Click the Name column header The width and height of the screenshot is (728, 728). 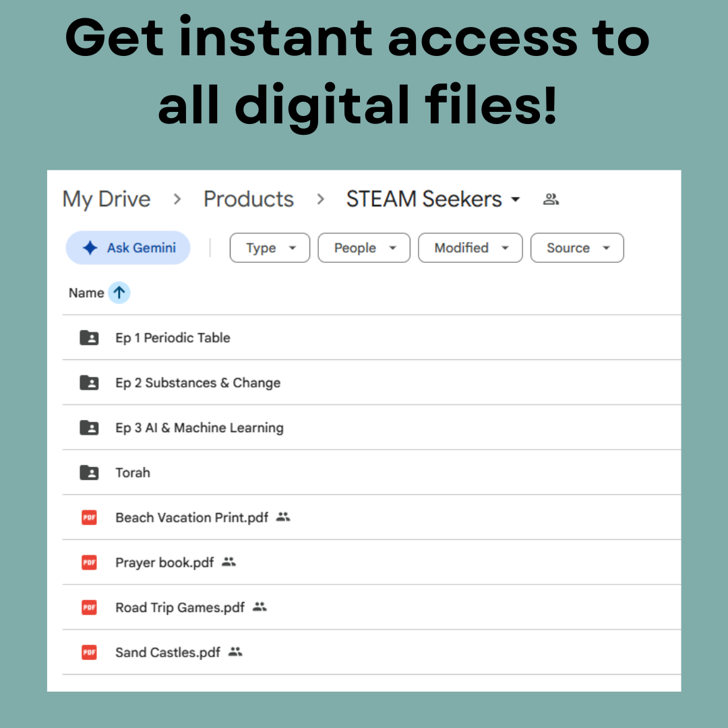[x=86, y=293]
